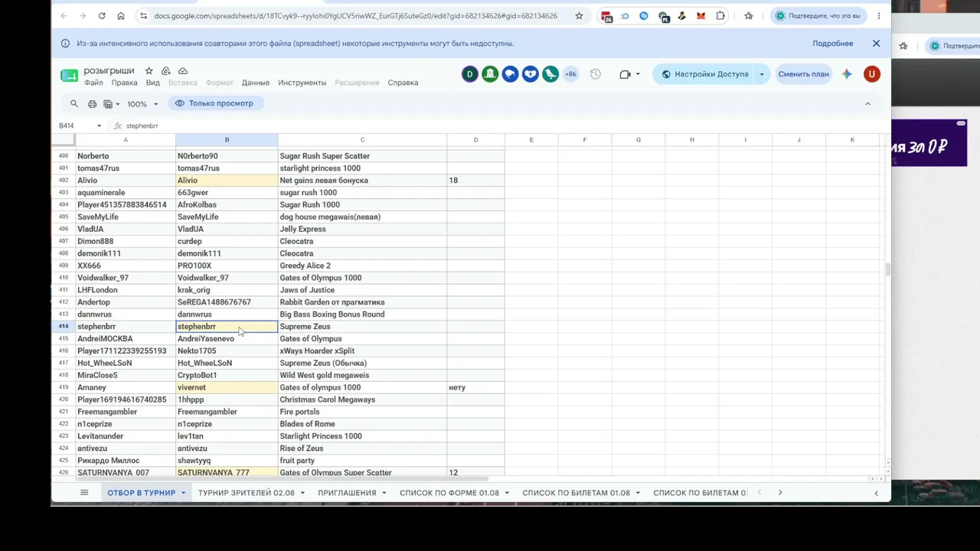Open Google Sheets home via green logo

click(69, 75)
